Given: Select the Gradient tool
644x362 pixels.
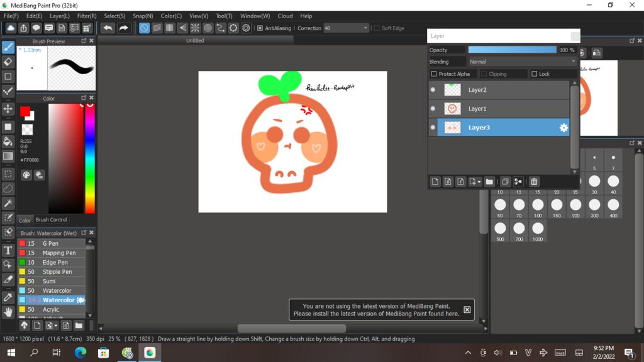Looking at the screenshot, I should tap(8, 156).
